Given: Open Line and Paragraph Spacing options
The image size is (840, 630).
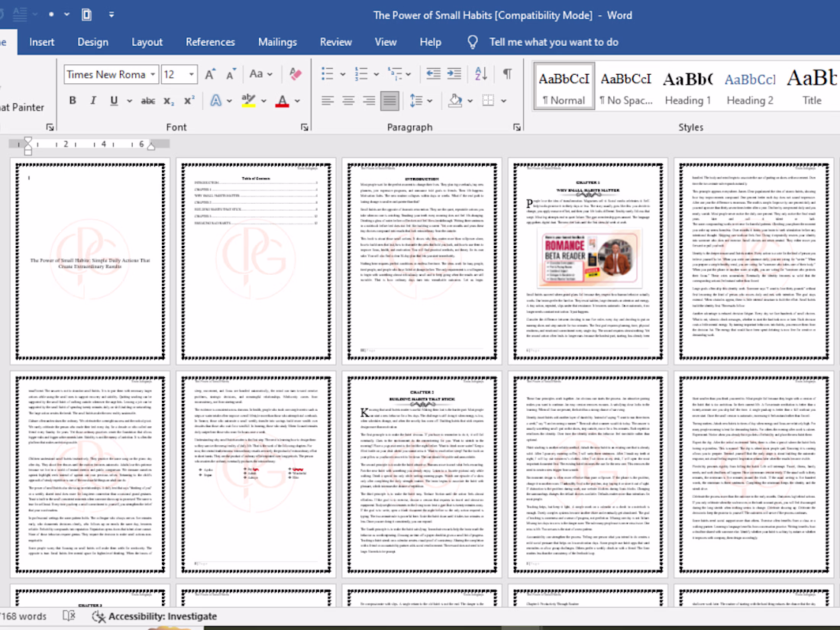Looking at the screenshot, I should click(416, 100).
